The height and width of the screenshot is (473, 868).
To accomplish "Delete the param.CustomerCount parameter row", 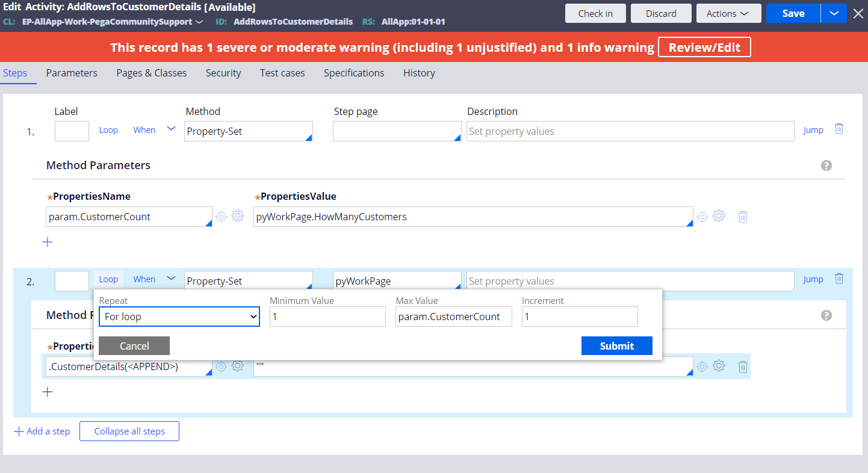I will (x=743, y=217).
